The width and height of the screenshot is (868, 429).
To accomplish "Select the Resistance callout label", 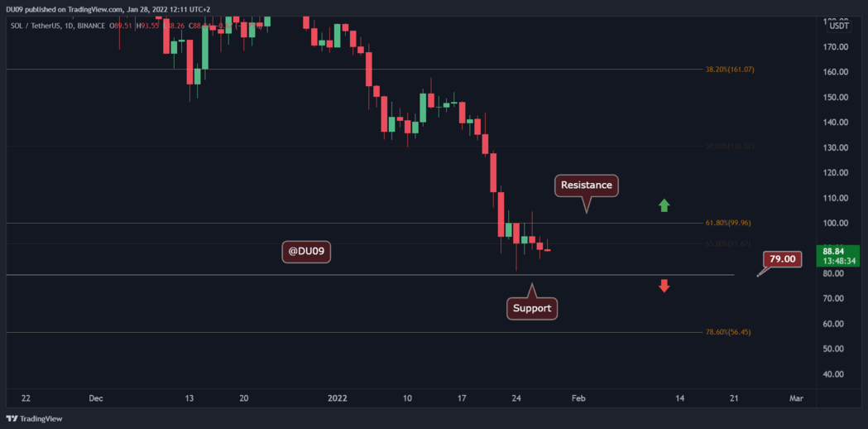I will tap(586, 186).
